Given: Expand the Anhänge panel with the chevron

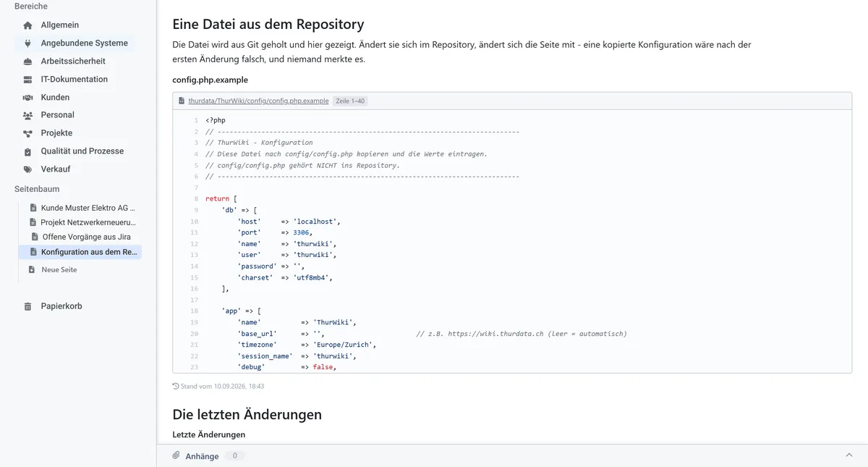Looking at the screenshot, I should click(849, 455).
